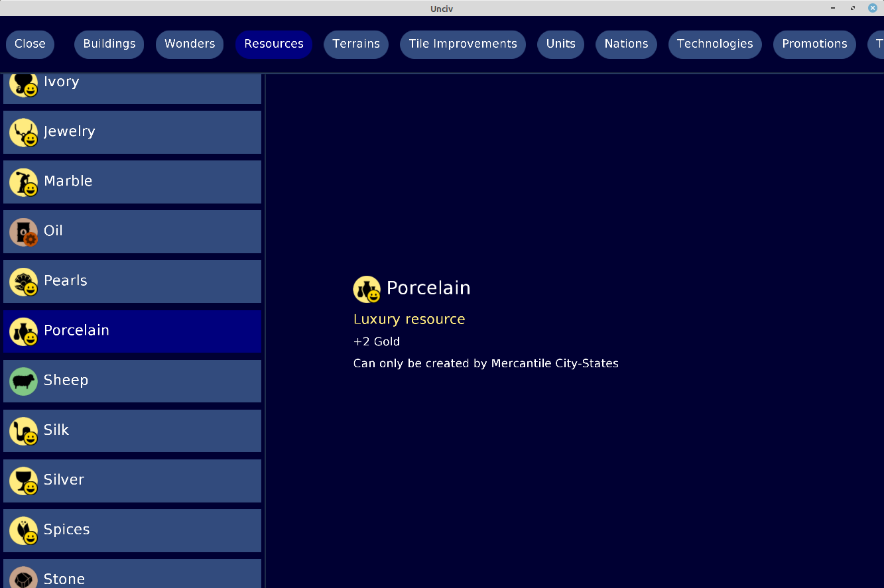Click the Pearls resource icon
The height and width of the screenshot is (588, 884).
point(24,282)
